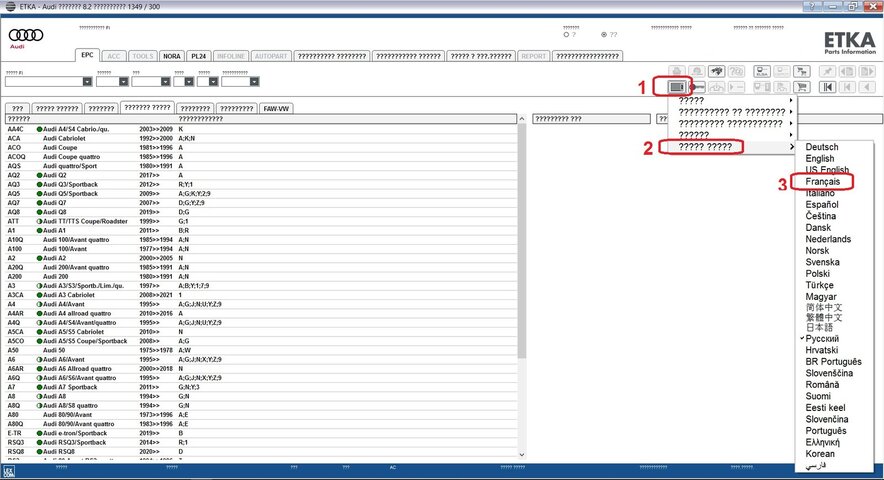Select the left radio button labeled '?'
The height and width of the screenshot is (480, 884).
(x=566, y=34)
